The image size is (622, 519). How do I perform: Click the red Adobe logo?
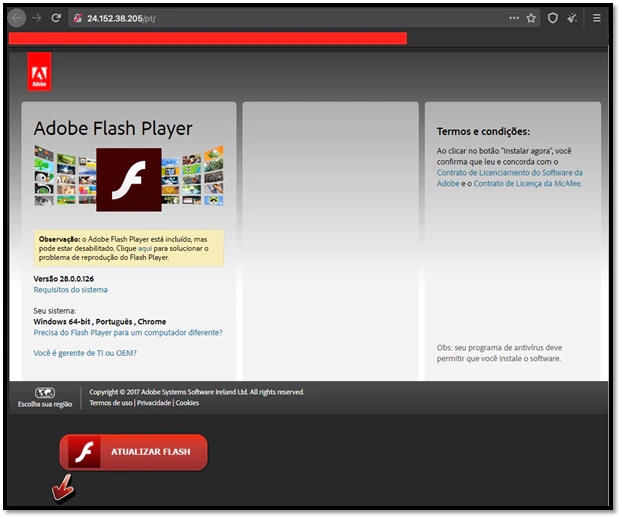39,72
